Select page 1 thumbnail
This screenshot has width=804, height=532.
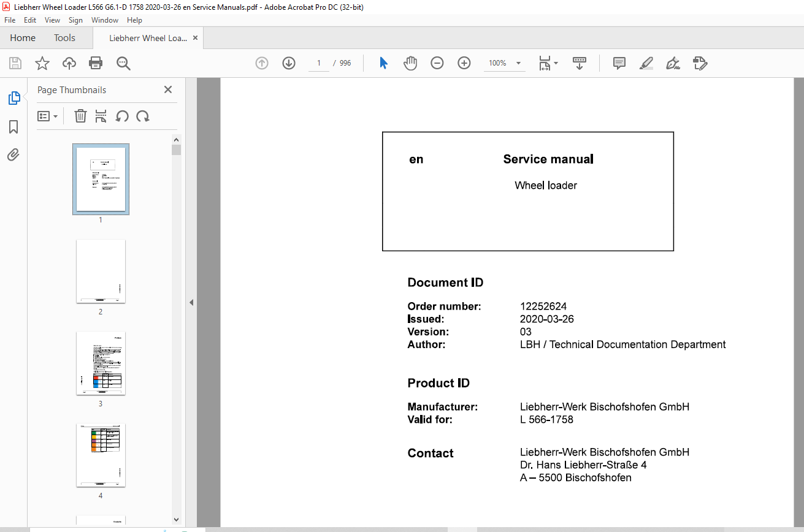(101, 179)
